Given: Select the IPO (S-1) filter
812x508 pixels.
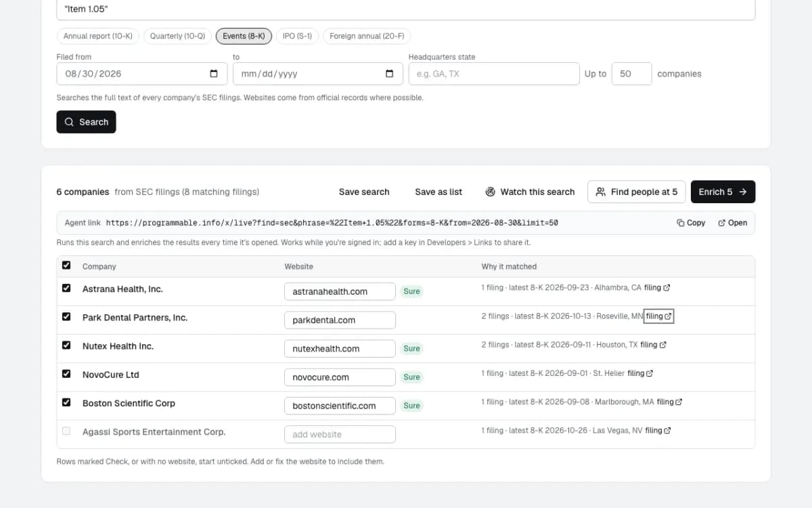Looking at the screenshot, I should pyautogui.click(x=297, y=36).
